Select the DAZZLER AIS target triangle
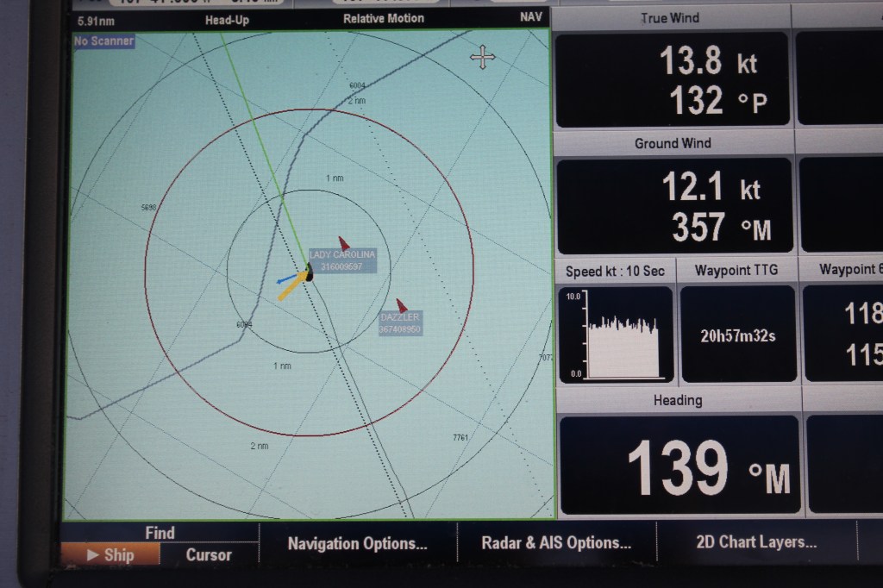This screenshot has height=588, width=883. [401, 305]
